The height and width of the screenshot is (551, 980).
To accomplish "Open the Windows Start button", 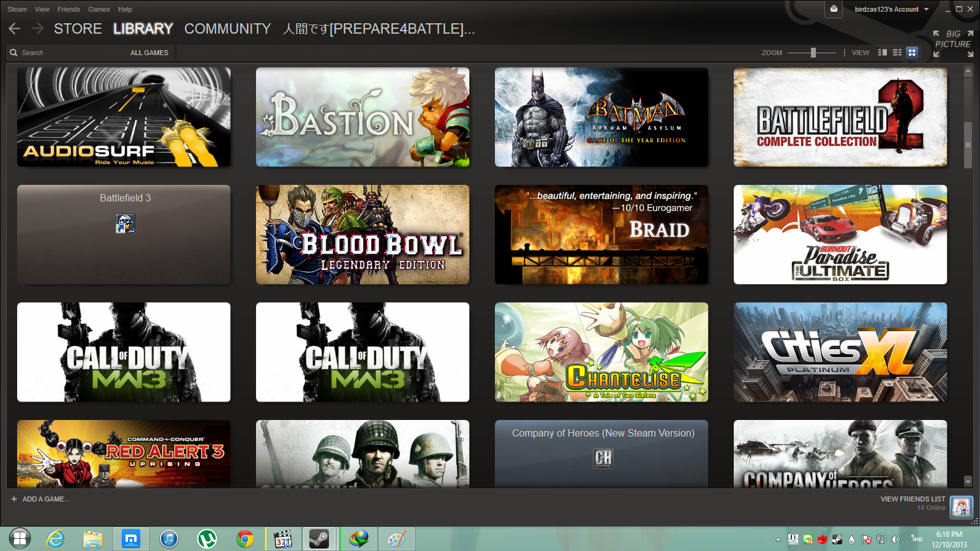I will coord(20,539).
